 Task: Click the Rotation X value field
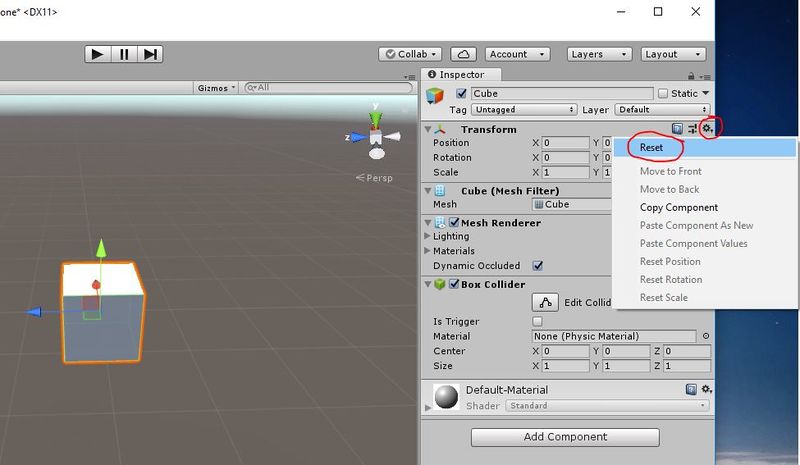click(x=565, y=158)
